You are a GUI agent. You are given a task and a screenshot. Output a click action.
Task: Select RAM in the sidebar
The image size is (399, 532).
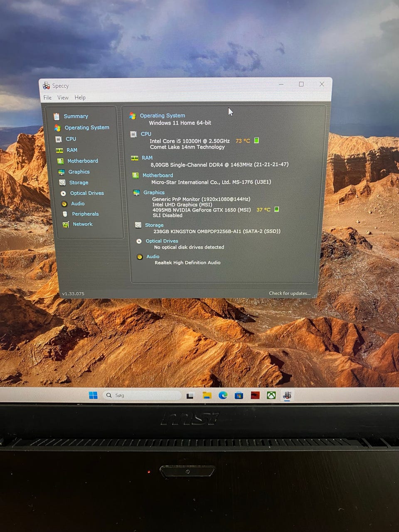(x=72, y=150)
